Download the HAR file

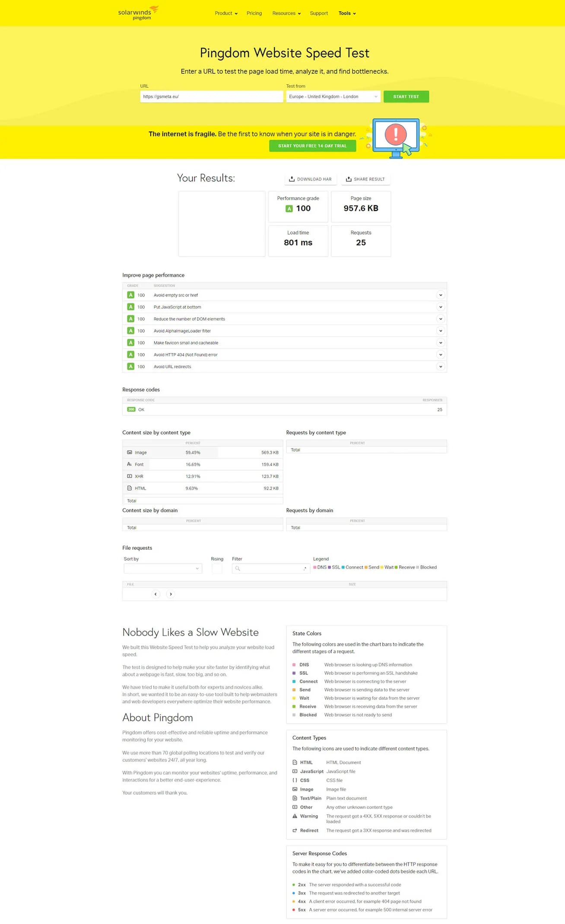(311, 179)
